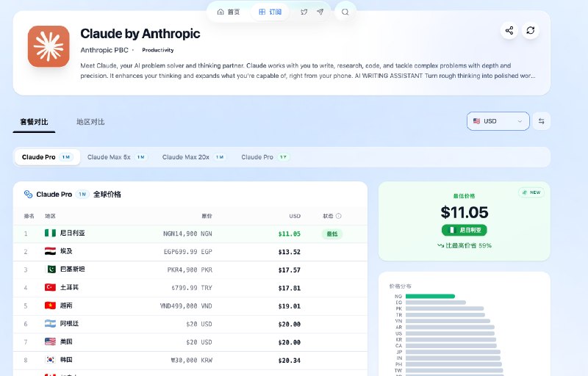Click the green 尼日利亚 badge in lowest price card

465,230
